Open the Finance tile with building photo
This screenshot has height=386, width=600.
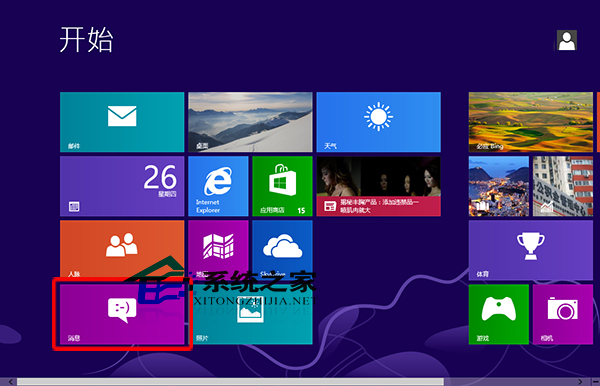(563, 186)
